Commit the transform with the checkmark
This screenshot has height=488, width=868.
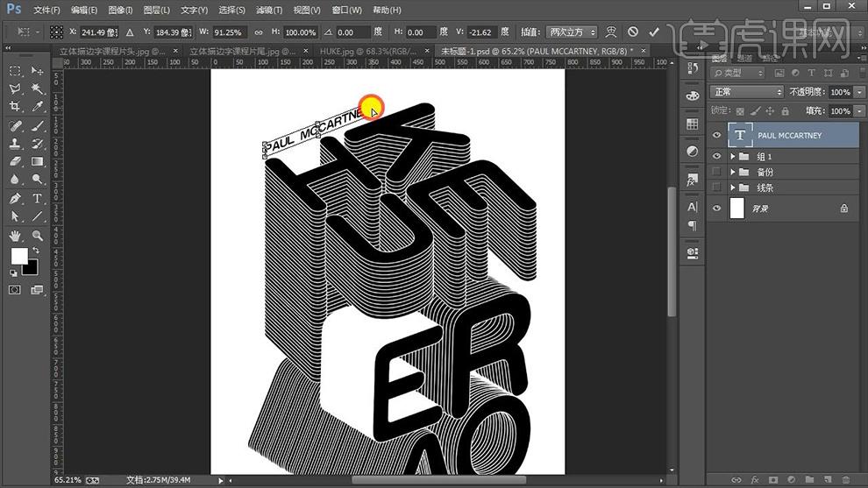(654, 32)
